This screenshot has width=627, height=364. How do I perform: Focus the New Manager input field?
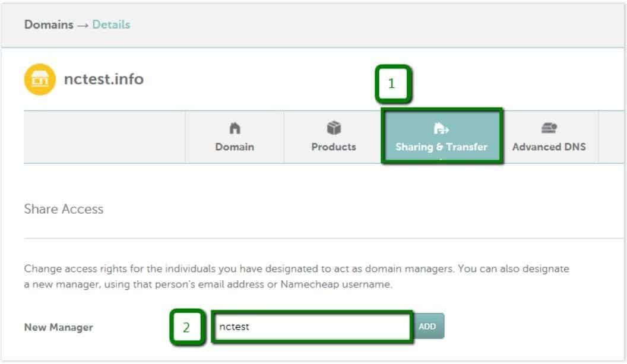point(312,327)
